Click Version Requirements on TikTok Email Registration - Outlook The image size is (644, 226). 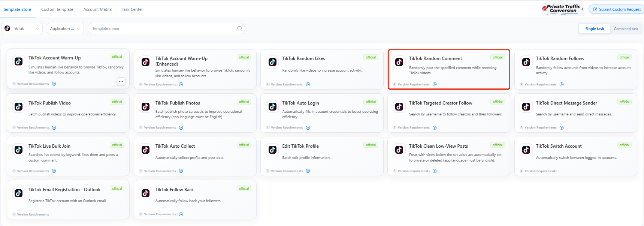[x=33, y=214]
